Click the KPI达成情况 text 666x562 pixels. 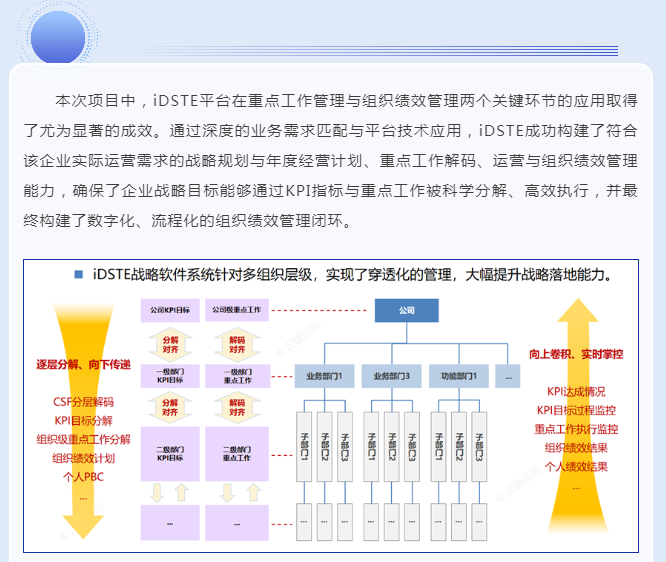pyautogui.click(x=576, y=392)
